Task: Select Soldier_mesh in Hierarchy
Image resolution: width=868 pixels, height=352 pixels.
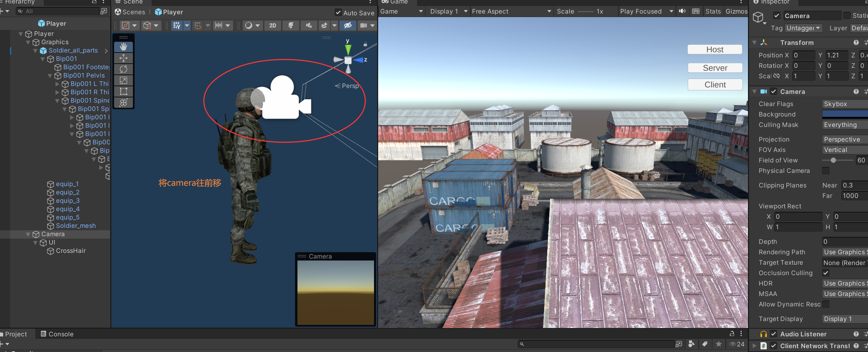Action: [x=75, y=226]
